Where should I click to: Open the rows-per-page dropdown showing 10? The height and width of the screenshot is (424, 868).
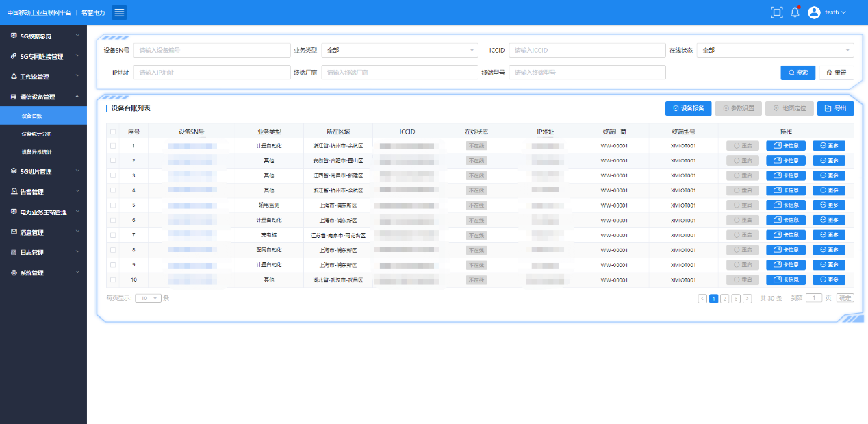tap(148, 298)
